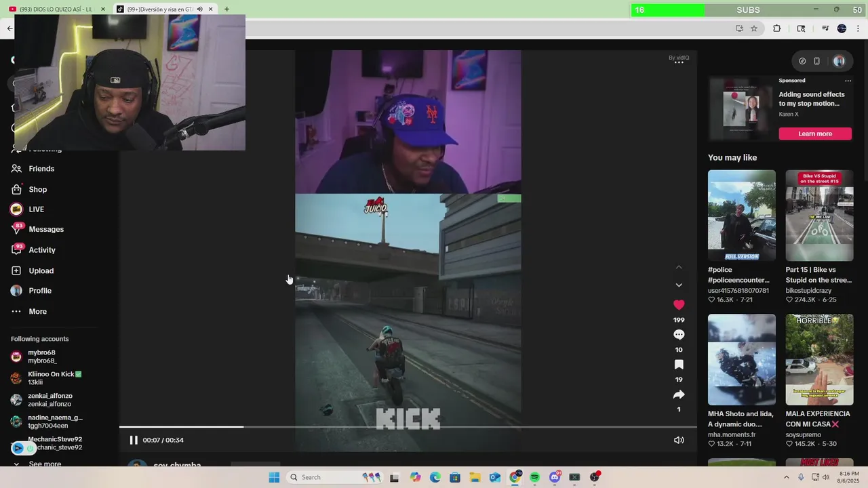Go to next video using down chevron
868x488 pixels.
coord(679,285)
